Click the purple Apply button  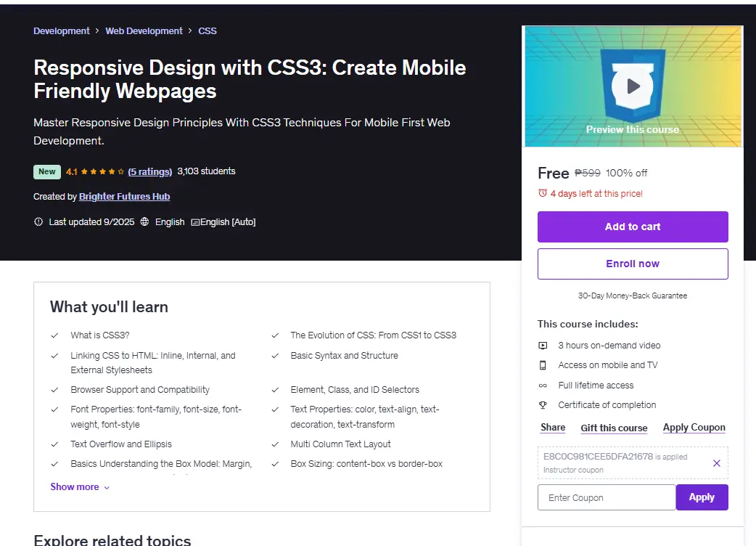tap(702, 497)
